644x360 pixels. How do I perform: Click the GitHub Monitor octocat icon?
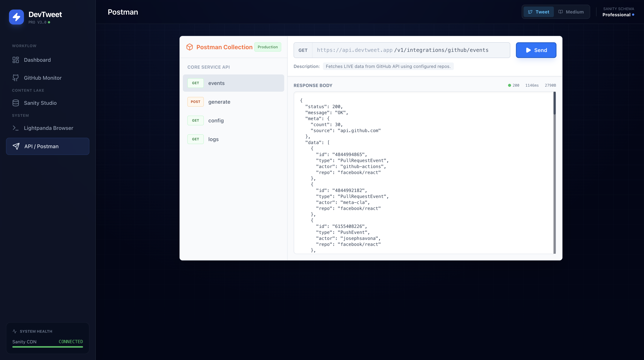pos(16,78)
